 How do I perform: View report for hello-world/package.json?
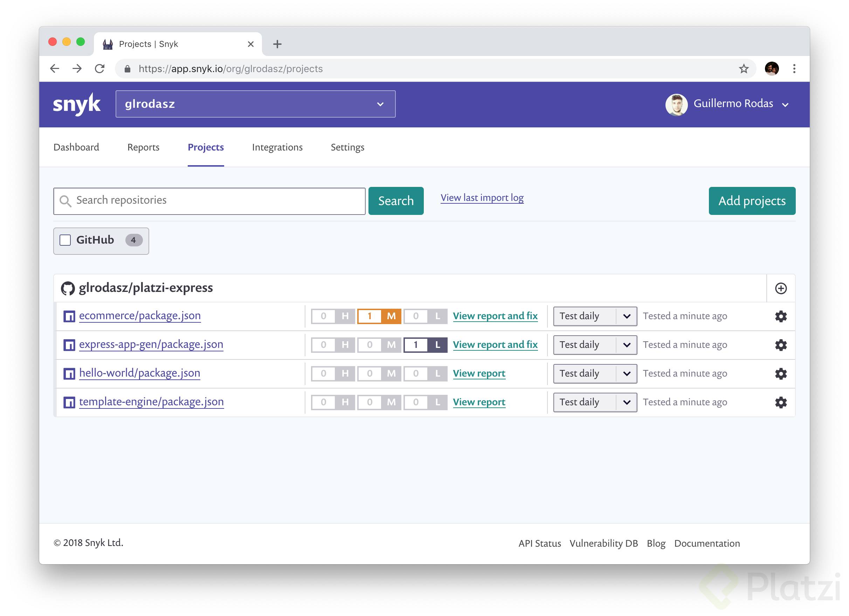tap(479, 374)
